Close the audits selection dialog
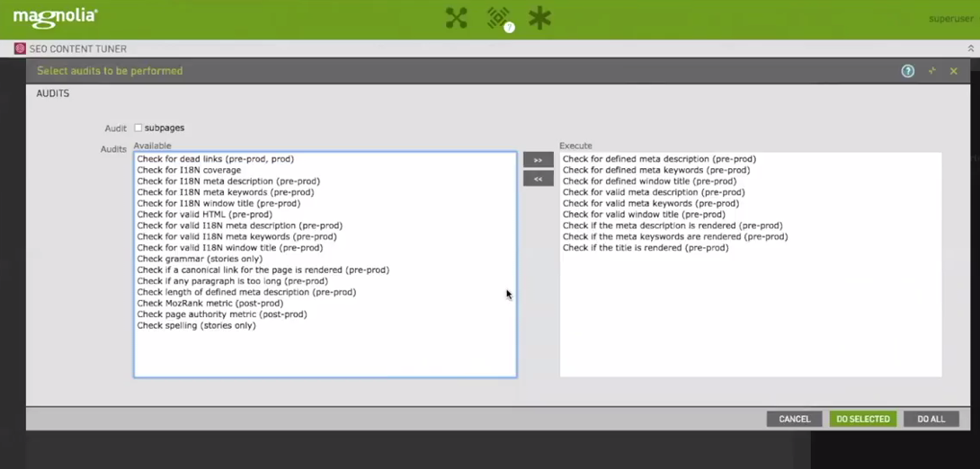The image size is (980, 469). 954,71
